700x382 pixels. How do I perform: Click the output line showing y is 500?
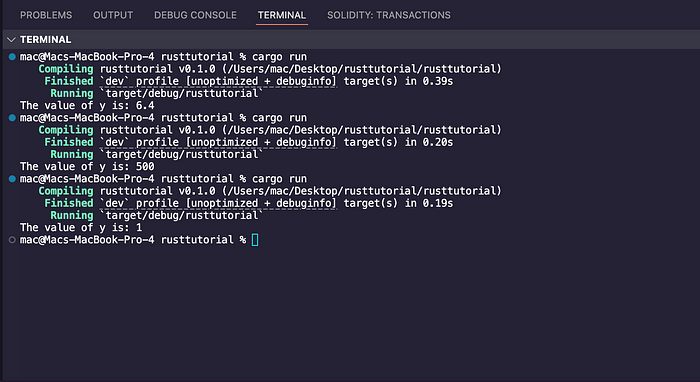point(87,167)
